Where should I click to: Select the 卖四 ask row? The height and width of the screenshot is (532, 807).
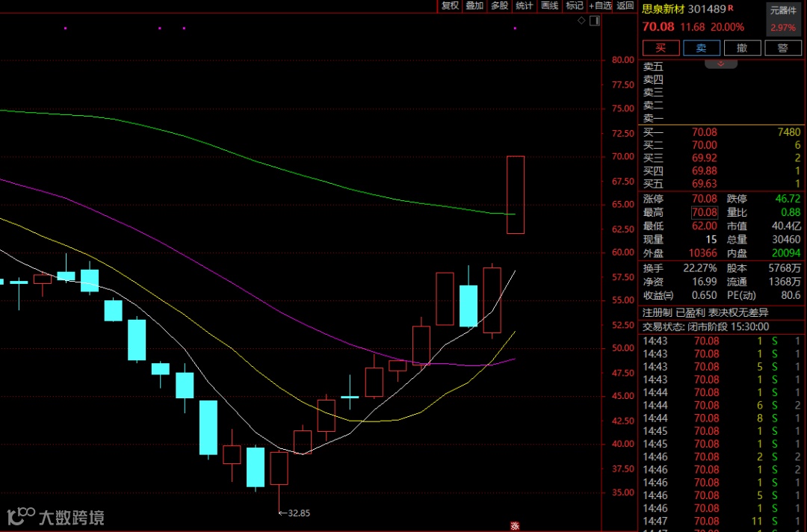(722, 80)
